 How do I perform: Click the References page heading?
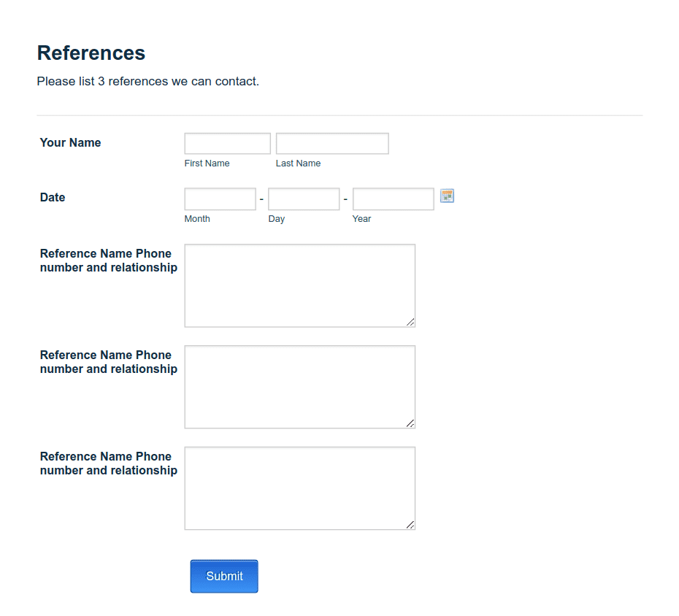[x=91, y=53]
